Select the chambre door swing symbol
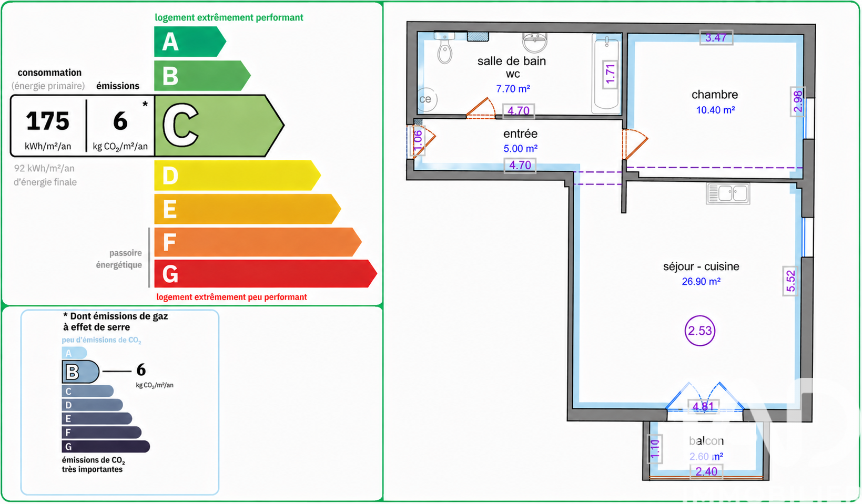862x504 pixels. tap(635, 144)
